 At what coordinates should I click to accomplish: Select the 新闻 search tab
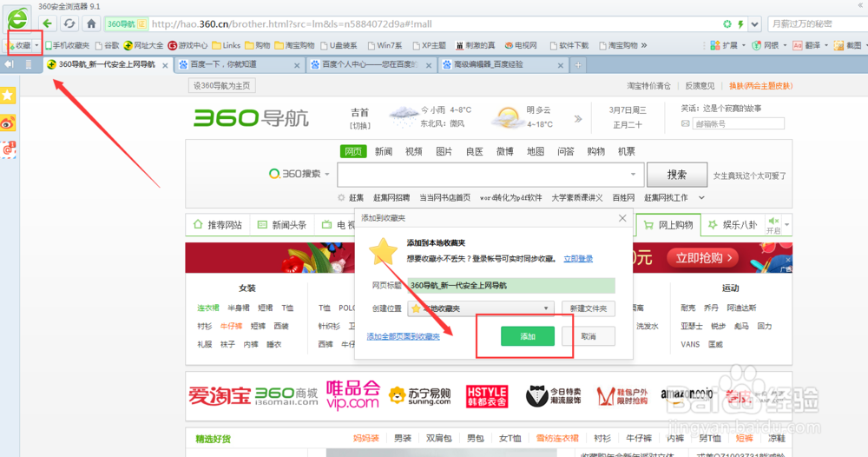pos(383,151)
